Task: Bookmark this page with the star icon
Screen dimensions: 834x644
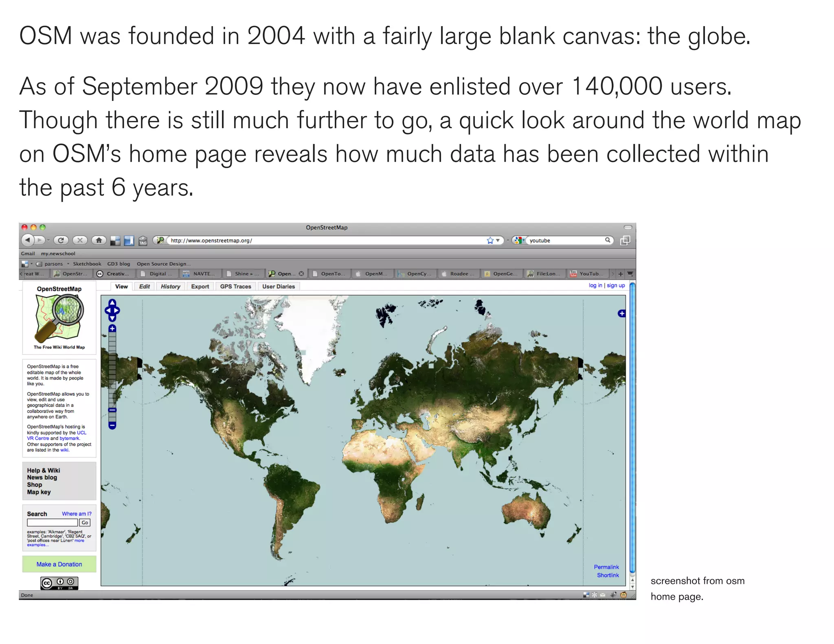Action: point(490,241)
